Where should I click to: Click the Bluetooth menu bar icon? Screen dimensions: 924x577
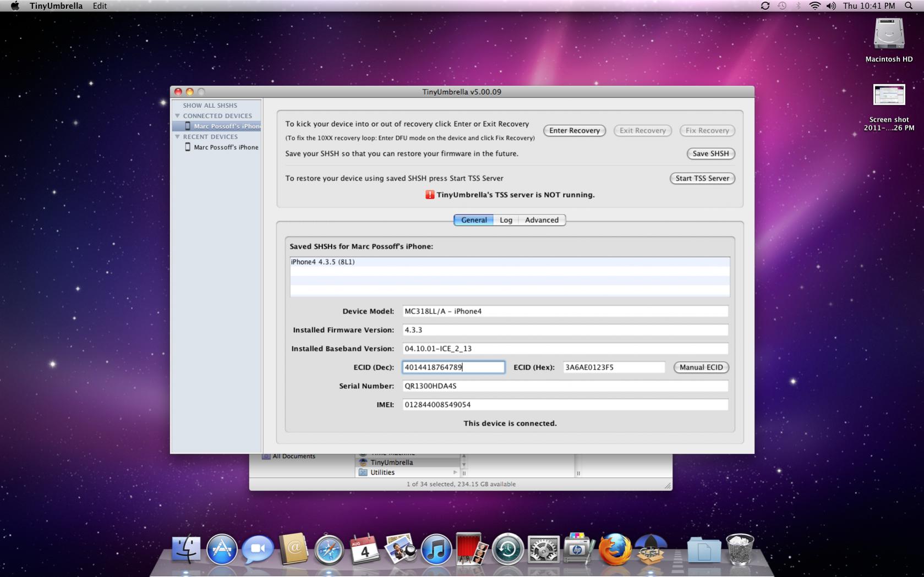click(x=798, y=6)
